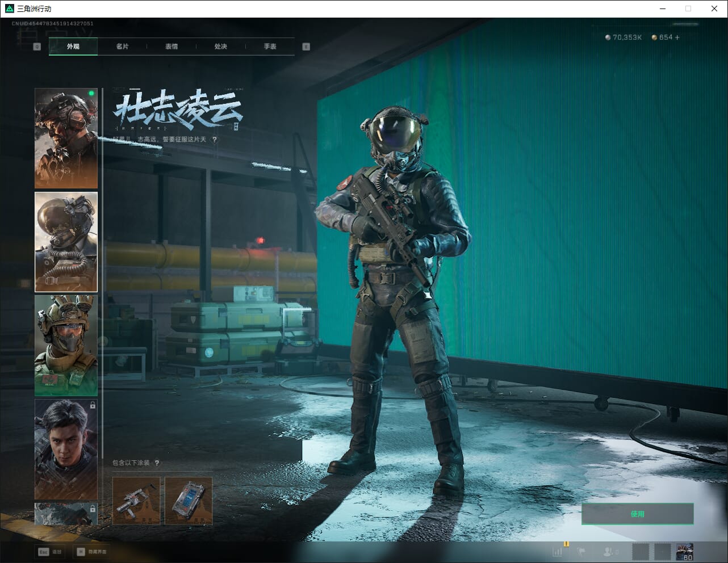Open the 名片 tab
This screenshot has height=563, width=728.
coord(122,47)
